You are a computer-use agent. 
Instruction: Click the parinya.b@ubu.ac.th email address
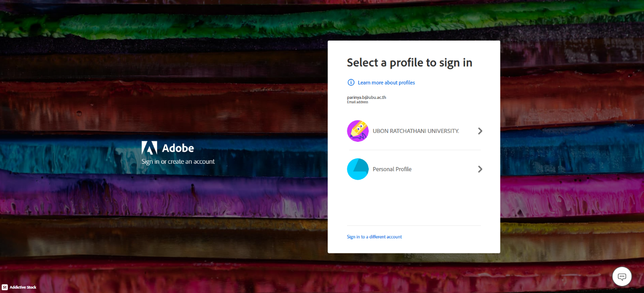pos(366,97)
